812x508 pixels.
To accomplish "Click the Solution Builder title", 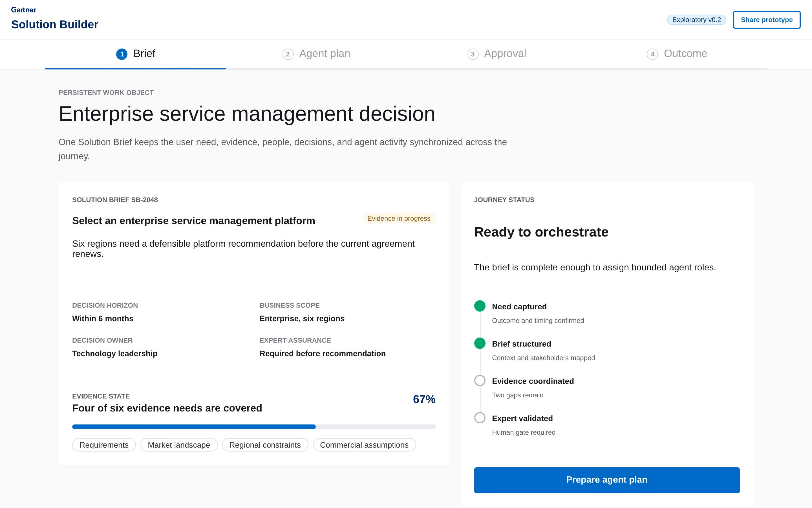I will click(55, 25).
